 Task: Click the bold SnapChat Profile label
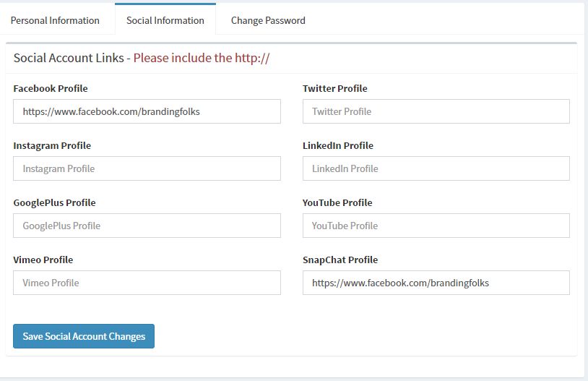[340, 260]
